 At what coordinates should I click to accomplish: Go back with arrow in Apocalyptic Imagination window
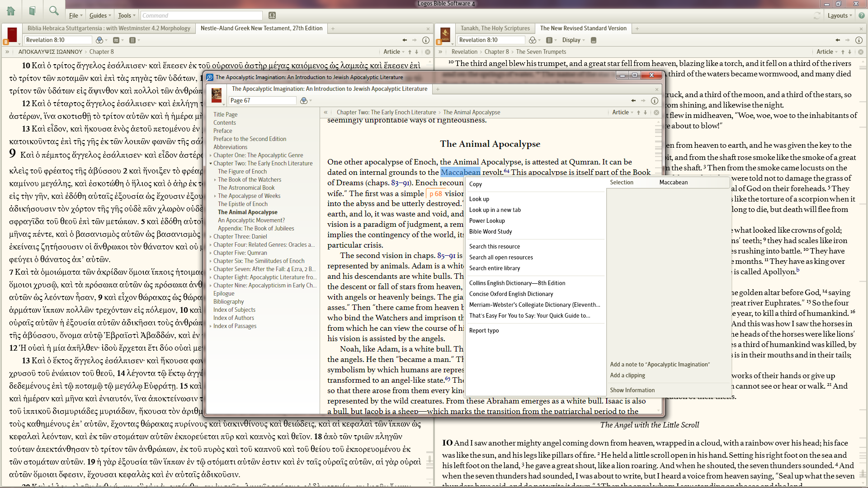click(633, 101)
